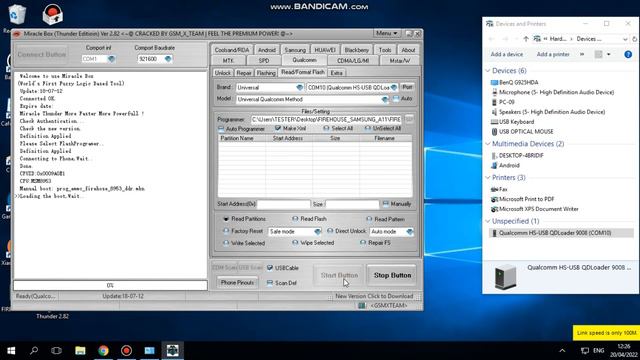Open the COM10 Qualcomm port dropdown
This screenshot has width=640, height=360.
tap(394, 87)
